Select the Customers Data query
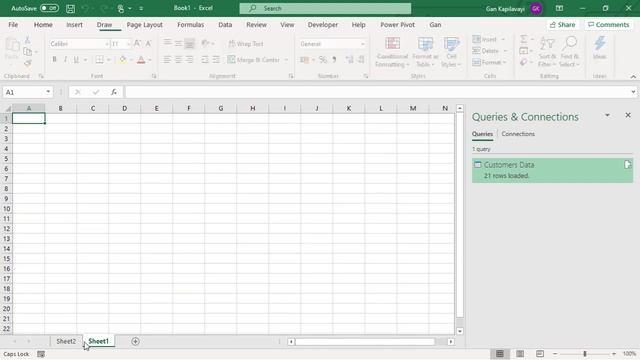The height and width of the screenshot is (360, 640). click(x=552, y=170)
